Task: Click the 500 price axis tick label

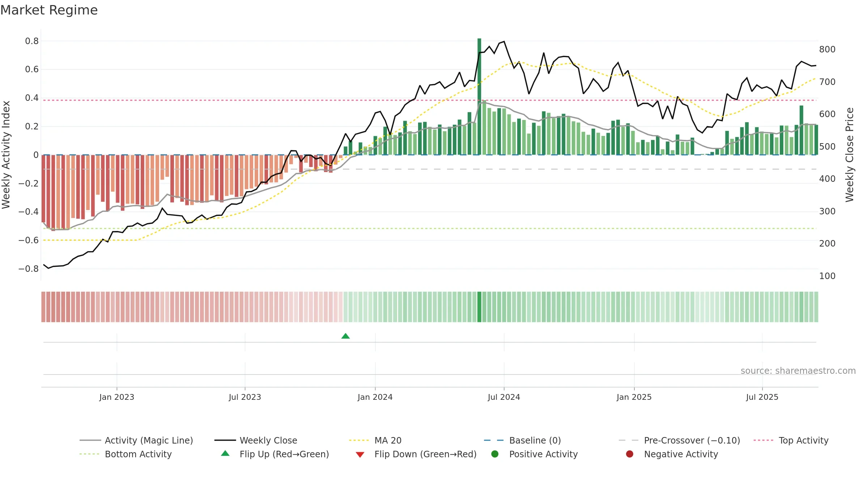Action: point(827,147)
